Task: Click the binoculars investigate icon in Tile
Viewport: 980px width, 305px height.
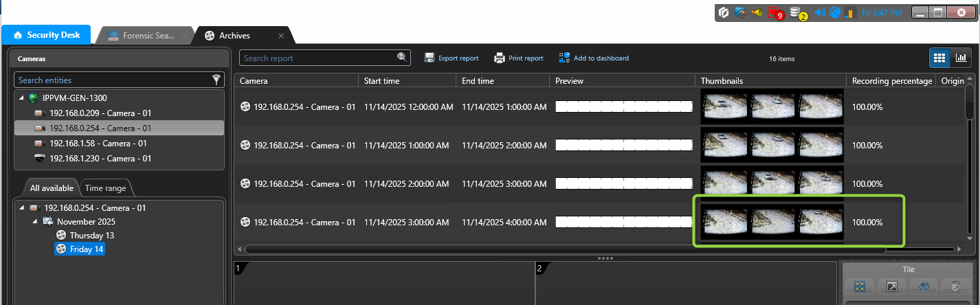Action: (x=923, y=287)
